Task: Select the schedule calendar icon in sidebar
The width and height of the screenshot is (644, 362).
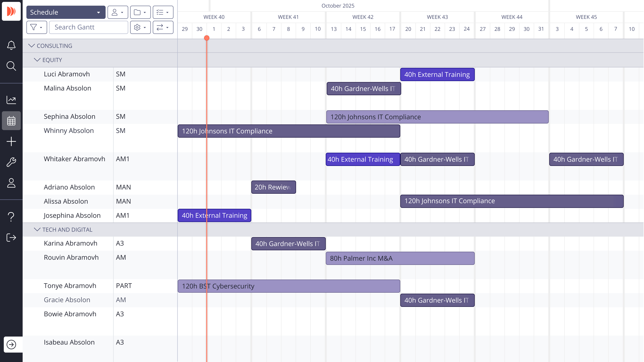Action: pyautogui.click(x=11, y=121)
